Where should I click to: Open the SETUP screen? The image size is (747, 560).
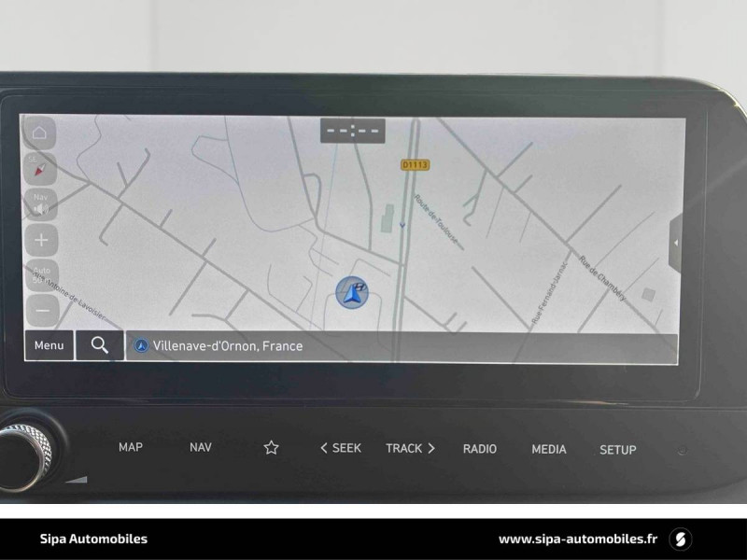point(617,450)
